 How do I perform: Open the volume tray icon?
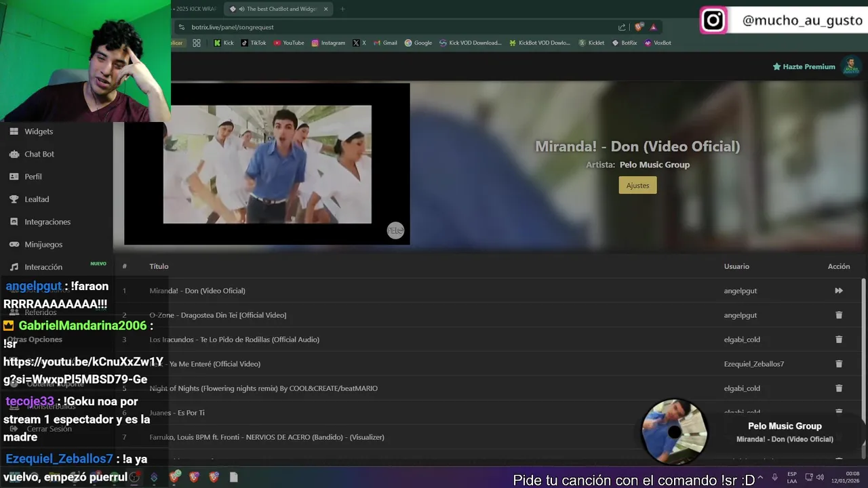[820, 477]
